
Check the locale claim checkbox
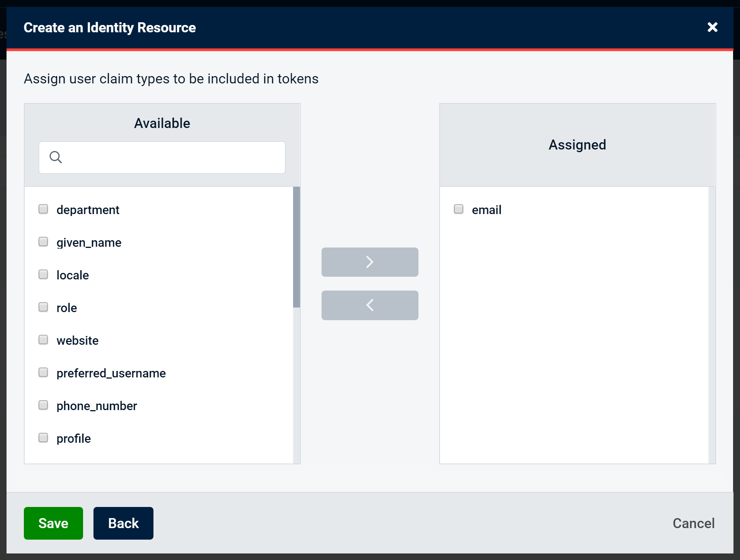click(x=43, y=274)
